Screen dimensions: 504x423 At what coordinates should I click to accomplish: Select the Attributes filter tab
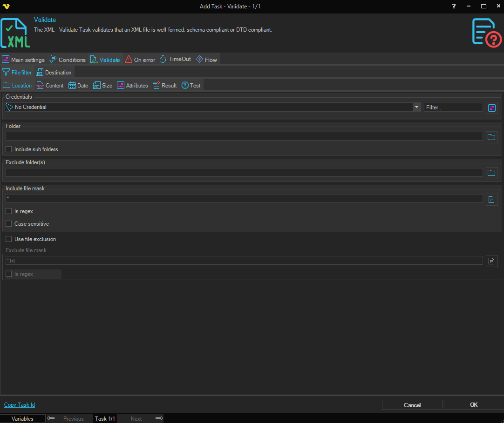pyautogui.click(x=132, y=86)
